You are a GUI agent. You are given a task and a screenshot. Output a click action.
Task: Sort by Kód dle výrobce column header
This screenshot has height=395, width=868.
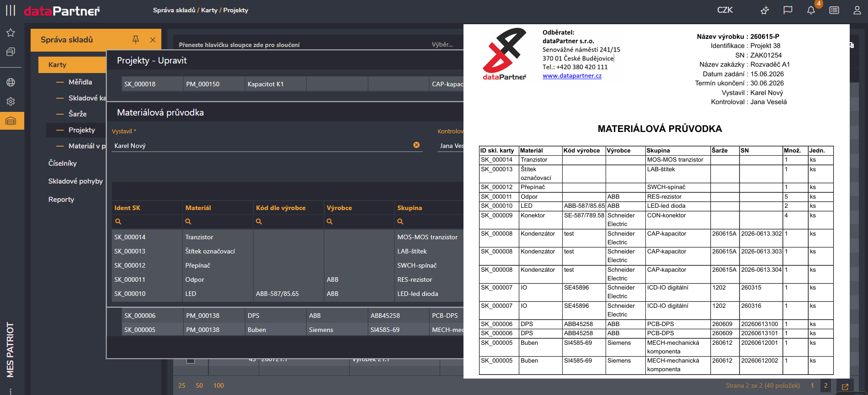click(x=281, y=208)
